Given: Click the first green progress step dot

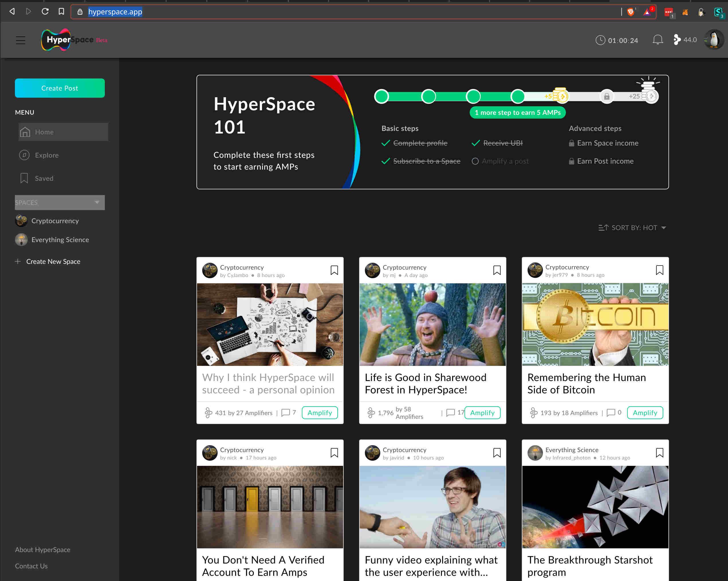Looking at the screenshot, I should pyautogui.click(x=381, y=96).
